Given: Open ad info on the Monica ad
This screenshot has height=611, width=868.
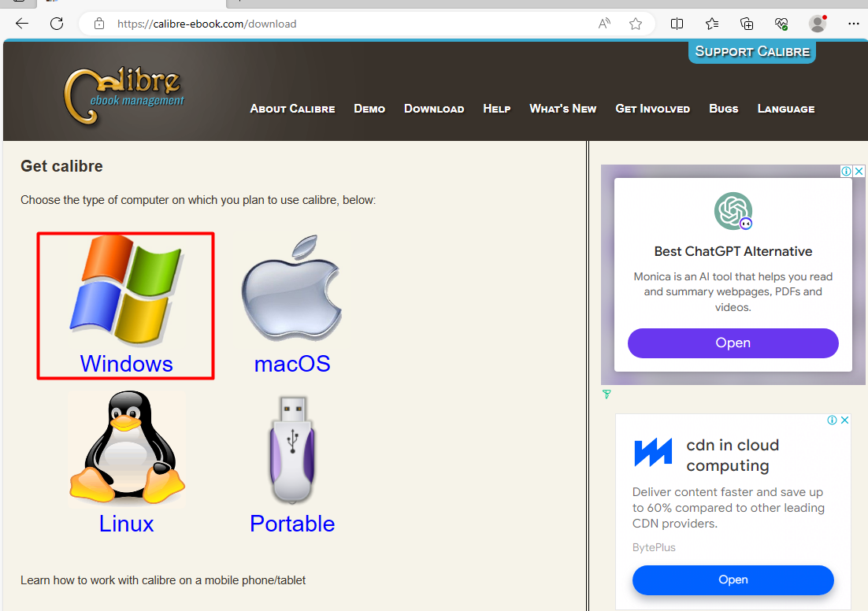Looking at the screenshot, I should point(847,171).
